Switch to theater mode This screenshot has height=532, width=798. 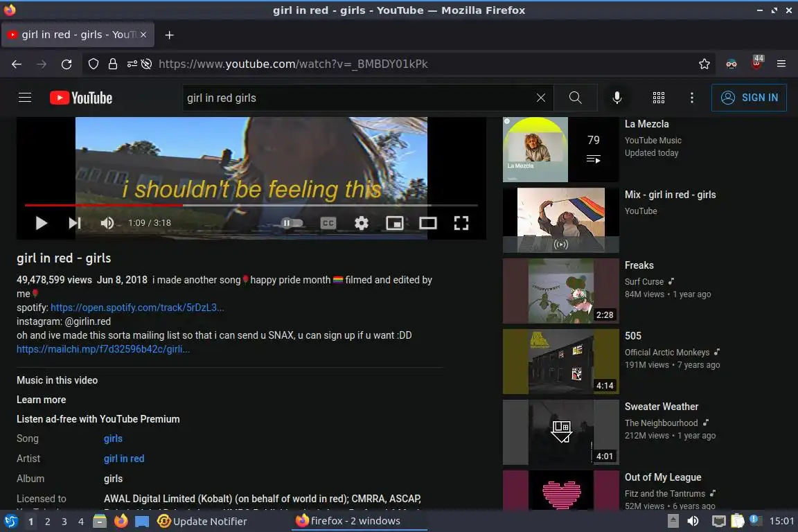click(x=428, y=223)
